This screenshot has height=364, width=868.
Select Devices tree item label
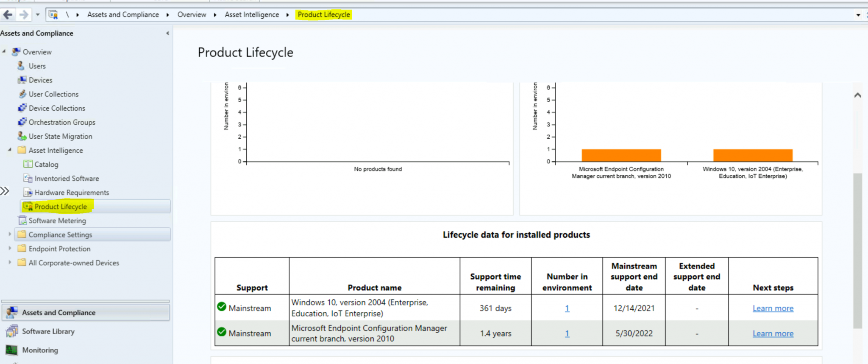click(41, 80)
